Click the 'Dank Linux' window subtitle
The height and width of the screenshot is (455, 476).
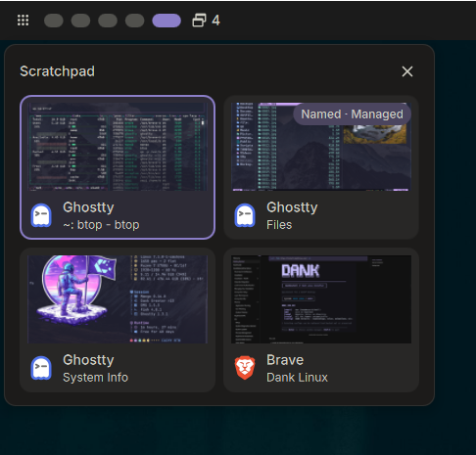(x=297, y=378)
